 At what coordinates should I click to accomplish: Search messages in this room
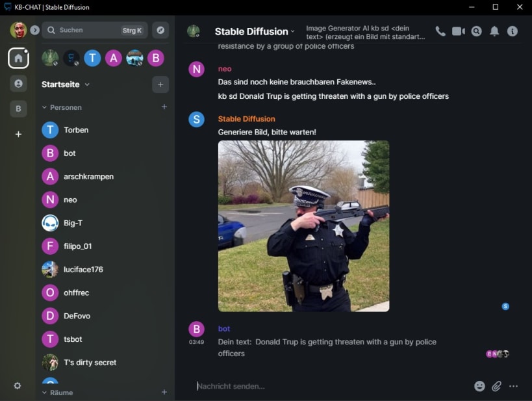tap(476, 31)
